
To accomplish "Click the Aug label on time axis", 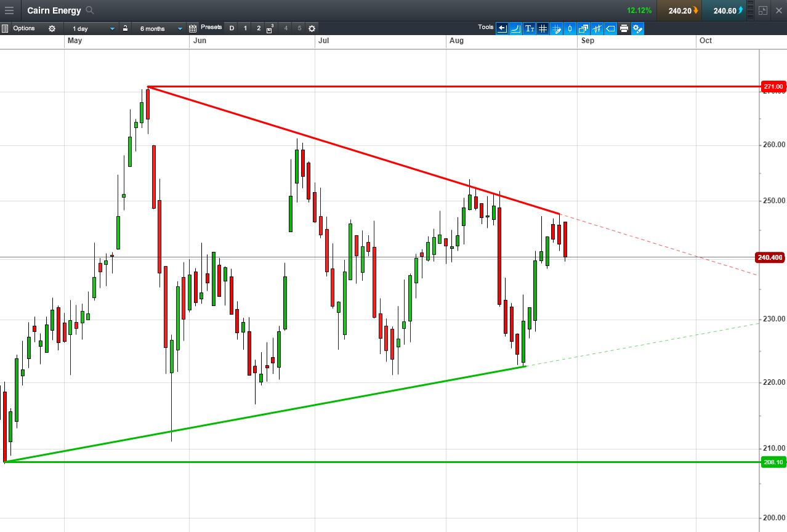I will pos(456,41).
